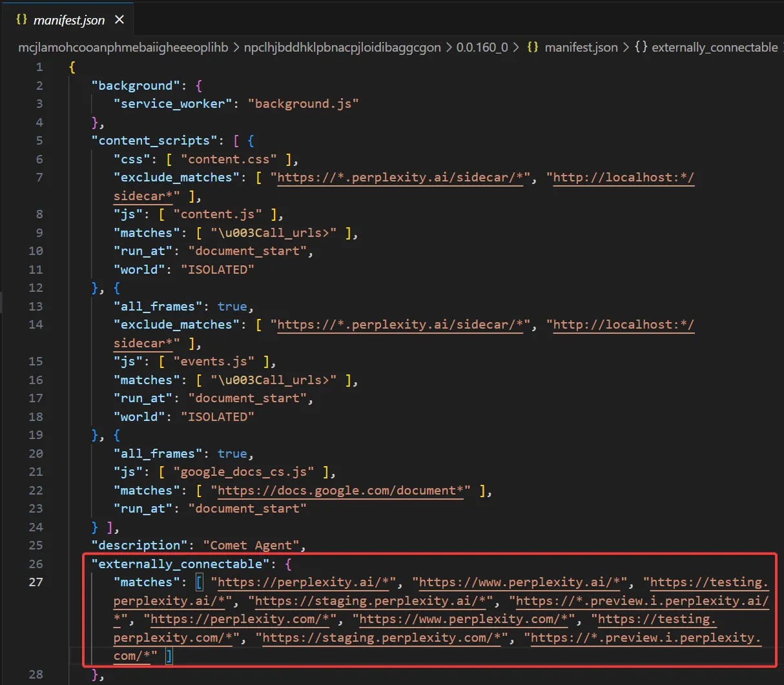Open the mcjlamohcooanphmebaiigheeeoplihb breadcrumb folder

(x=123, y=47)
